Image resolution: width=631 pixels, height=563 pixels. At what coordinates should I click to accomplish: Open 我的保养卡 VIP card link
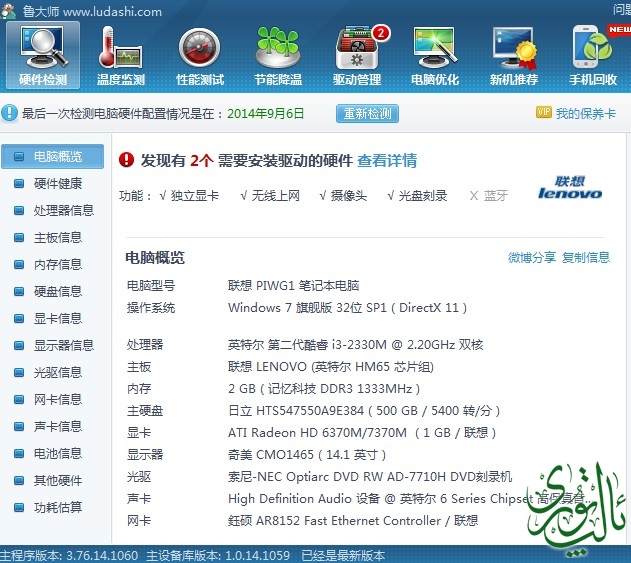[586, 114]
